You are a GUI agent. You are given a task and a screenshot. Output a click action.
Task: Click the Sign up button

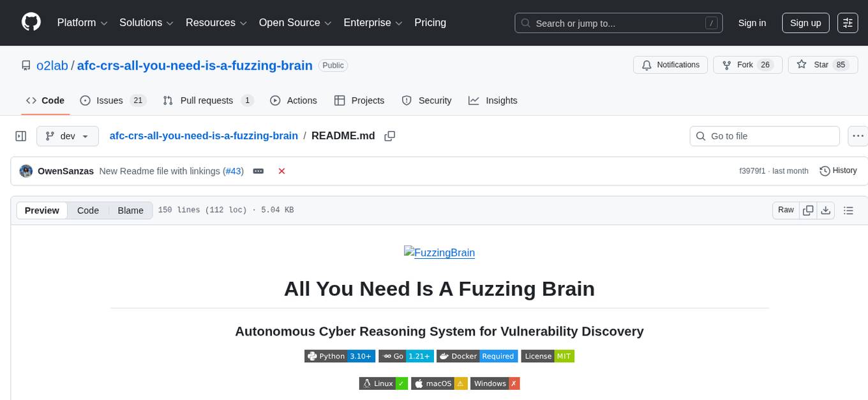point(805,22)
